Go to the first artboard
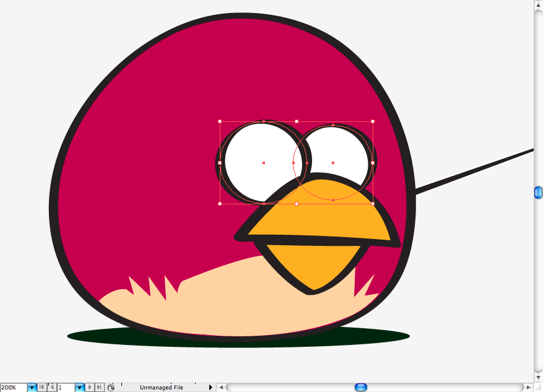The image size is (543, 392). pyautogui.click(x=41, y=387)
